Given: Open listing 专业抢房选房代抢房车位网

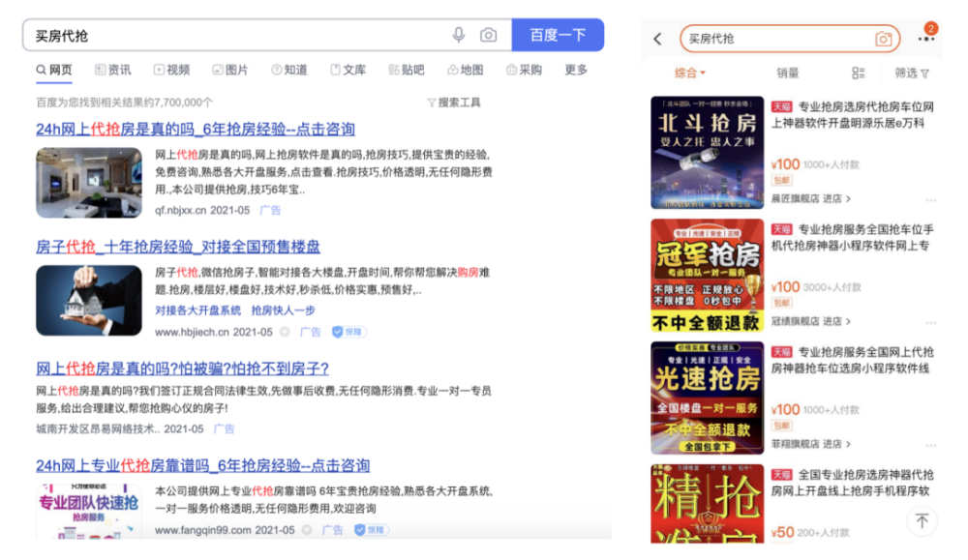Looking at the screenshot, I should click(x=853, y=115).
